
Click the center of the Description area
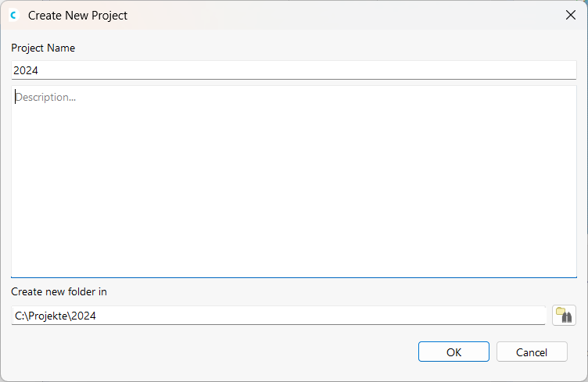pyautogui.click(x=294, y=181)
